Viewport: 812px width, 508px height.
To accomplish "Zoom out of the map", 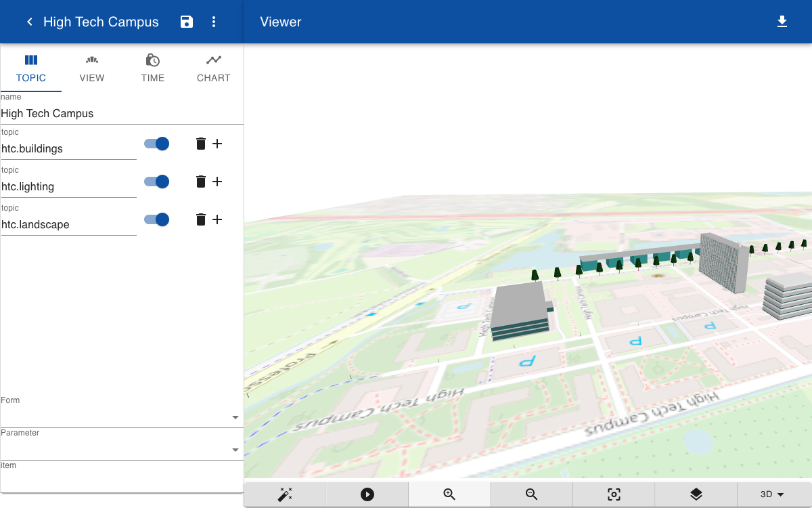I will coord(532,494).
